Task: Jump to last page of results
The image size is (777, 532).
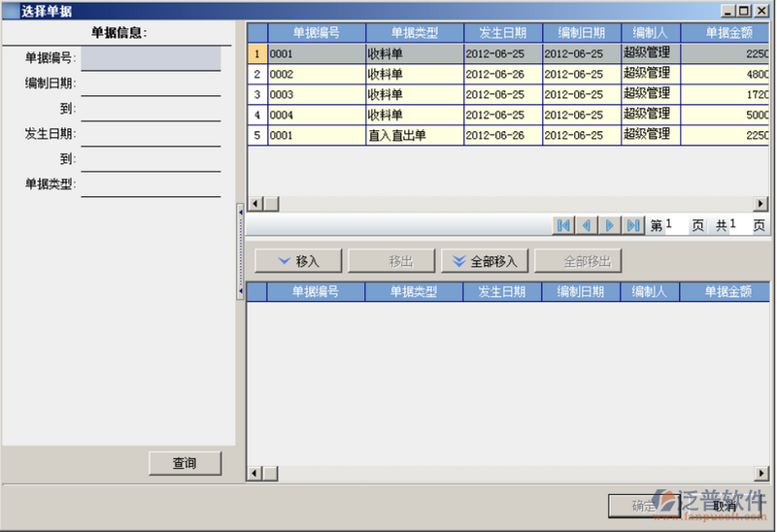Action: [x=633, y=225]
